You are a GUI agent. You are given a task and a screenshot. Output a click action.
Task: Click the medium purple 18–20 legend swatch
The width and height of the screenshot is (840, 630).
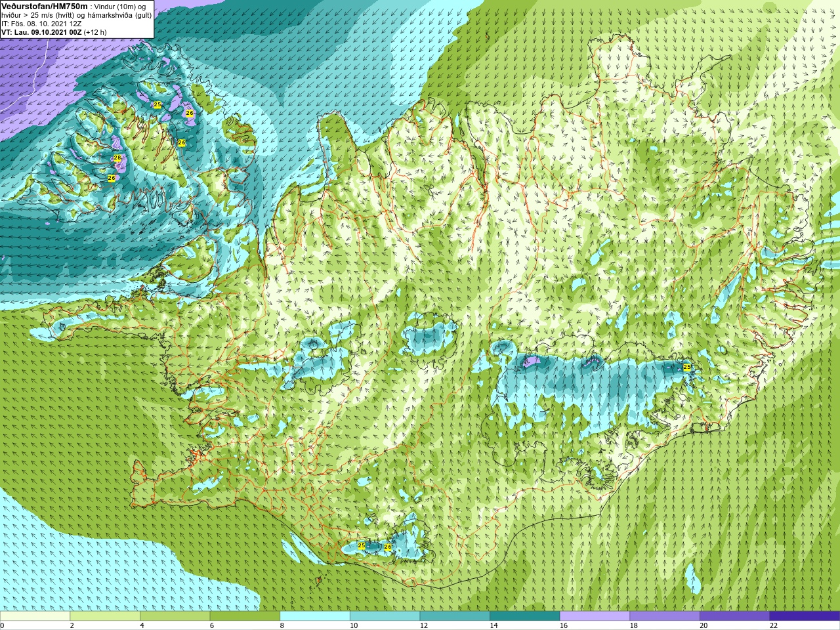click(665, 616)
